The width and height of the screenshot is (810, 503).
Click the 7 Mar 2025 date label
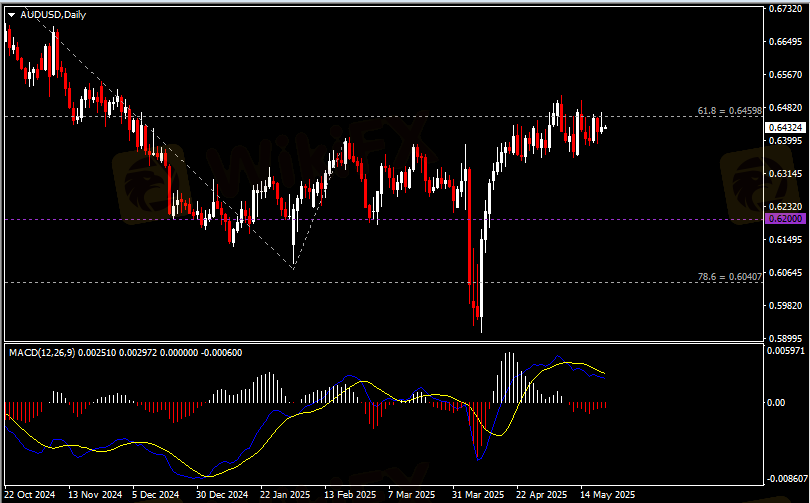point(411,494)
